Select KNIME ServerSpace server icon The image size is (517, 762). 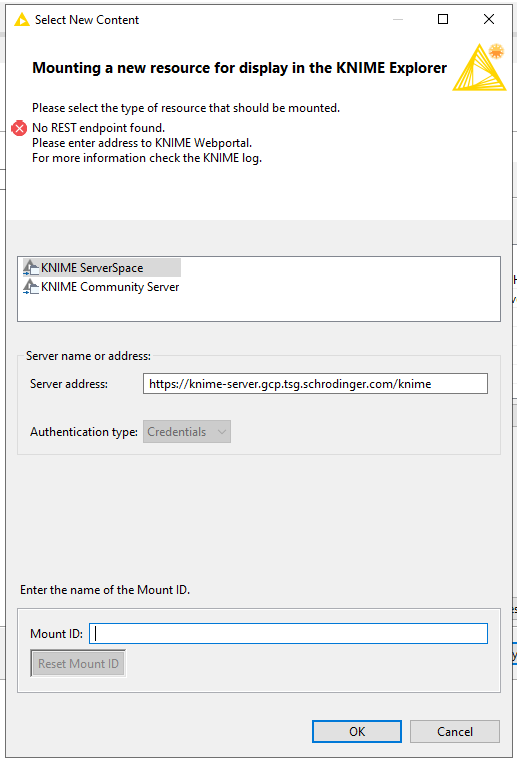[31, 268]
